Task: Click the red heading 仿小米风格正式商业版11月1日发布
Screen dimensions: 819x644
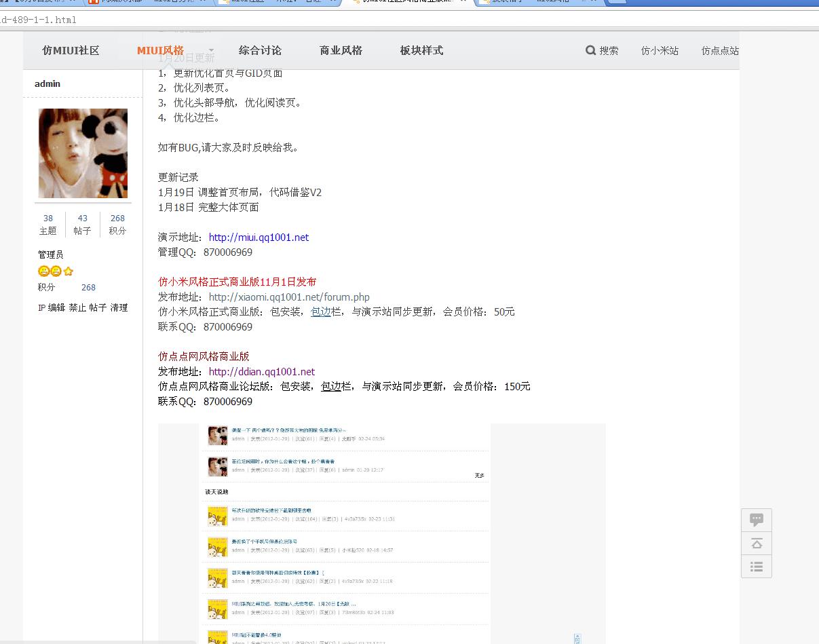Action: pos(237,282)
